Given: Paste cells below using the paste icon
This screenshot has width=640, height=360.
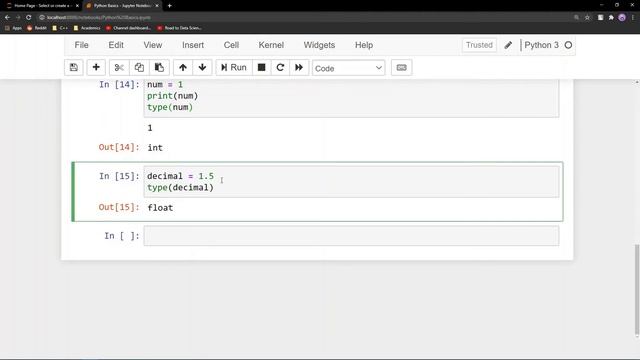Looking at the screenshot, I should tap(159, 68).
